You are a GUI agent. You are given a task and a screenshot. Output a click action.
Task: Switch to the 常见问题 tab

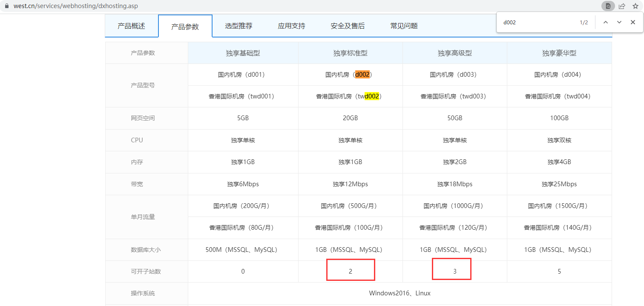[404, 26]
